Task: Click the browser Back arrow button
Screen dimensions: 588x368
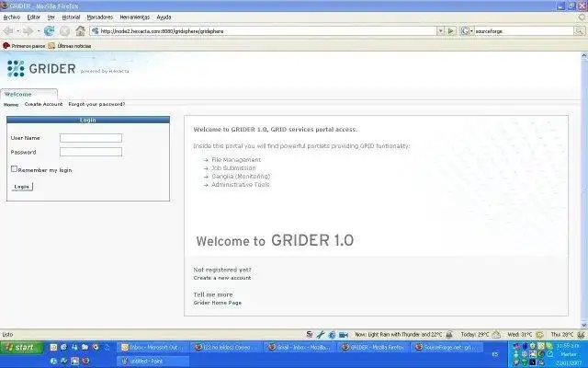Action: (x=8, y=30)
